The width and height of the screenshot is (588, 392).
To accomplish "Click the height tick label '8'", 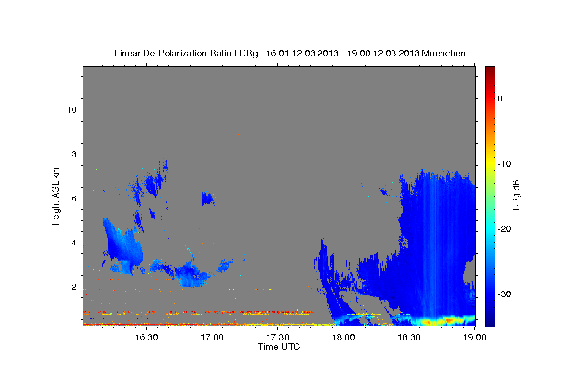I will click(73, 154).
